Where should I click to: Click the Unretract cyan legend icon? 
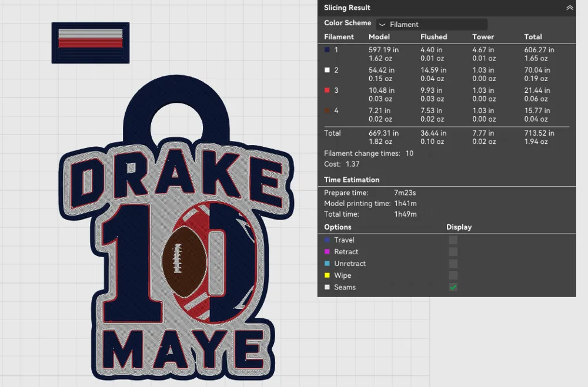click(327, 263)
